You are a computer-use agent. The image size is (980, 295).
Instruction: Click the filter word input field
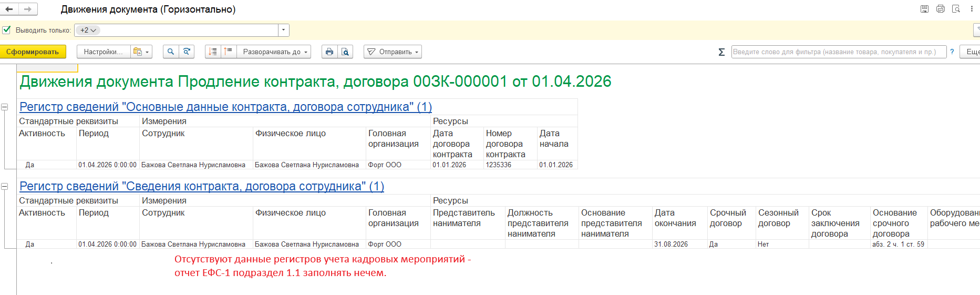[838, 52]
